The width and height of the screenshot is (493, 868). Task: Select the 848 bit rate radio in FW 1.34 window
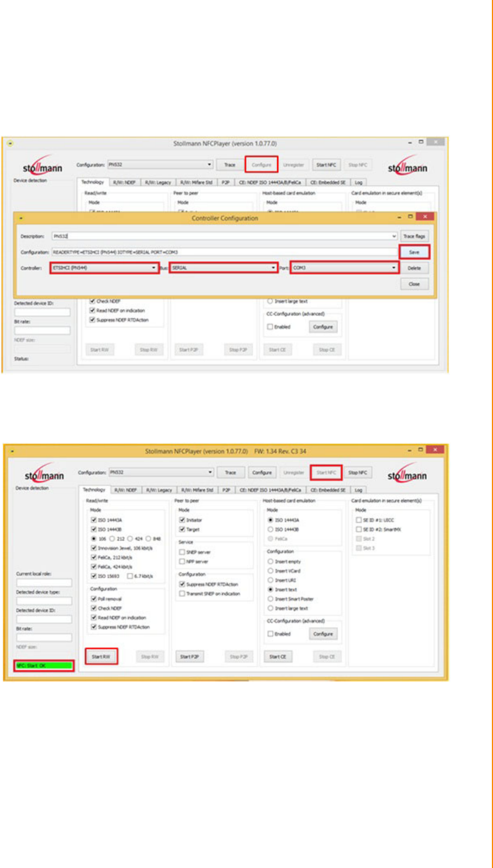click(149, 538)
